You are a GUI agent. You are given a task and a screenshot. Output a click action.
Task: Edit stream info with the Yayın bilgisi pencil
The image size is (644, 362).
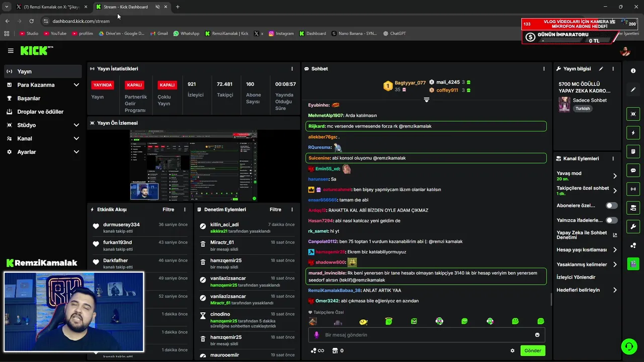coord(601,69)
